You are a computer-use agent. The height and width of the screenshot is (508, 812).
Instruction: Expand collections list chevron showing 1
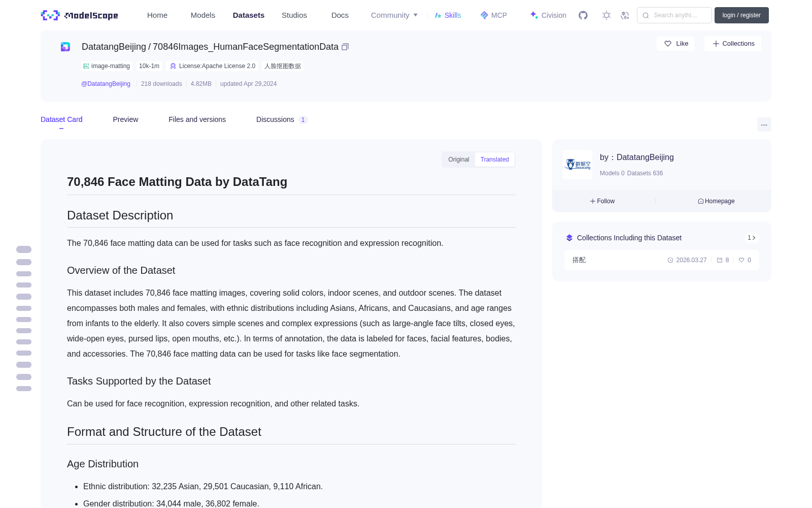click(752, 238)
